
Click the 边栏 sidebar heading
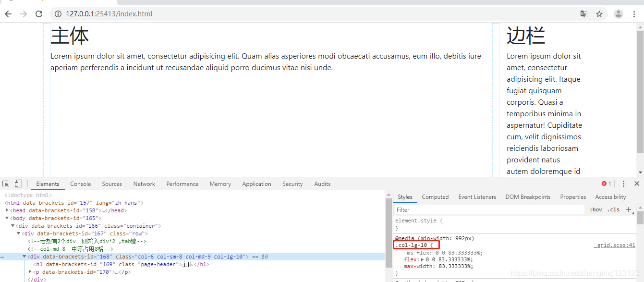(x=526, y=36)
